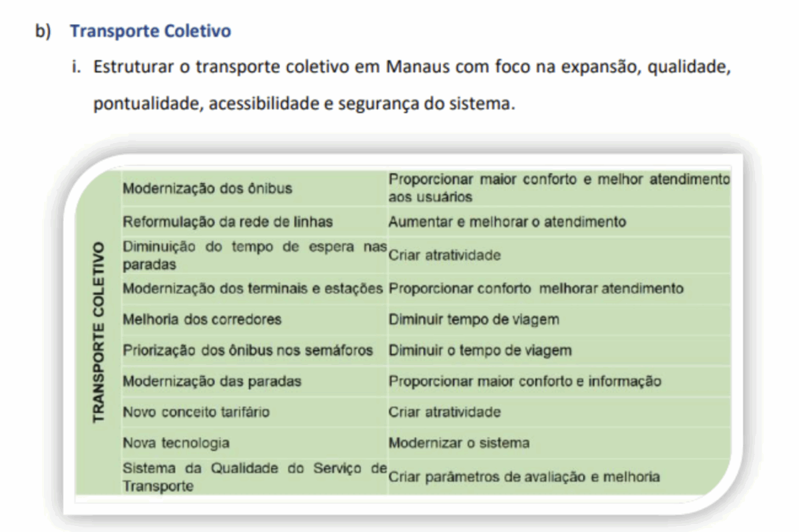Click the 'Transporte Coletivo' heading
This screenshot has height=532, width=799.
(150, 31)
